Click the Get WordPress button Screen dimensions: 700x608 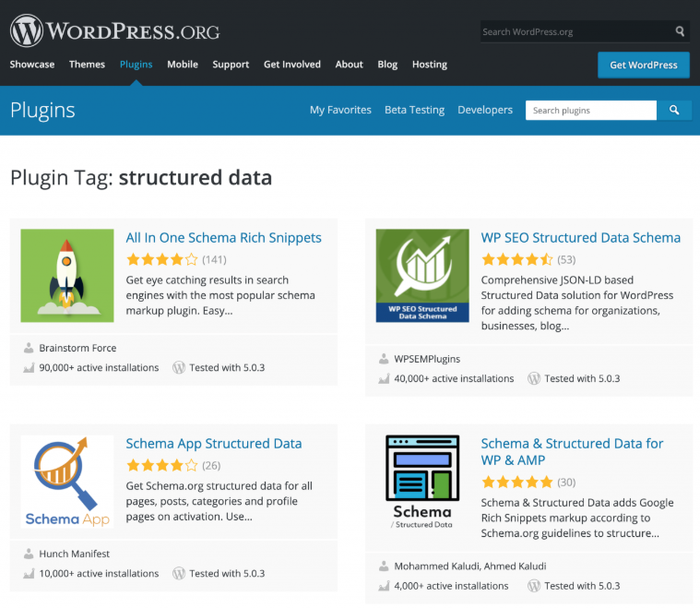click(x=644, y=66)
